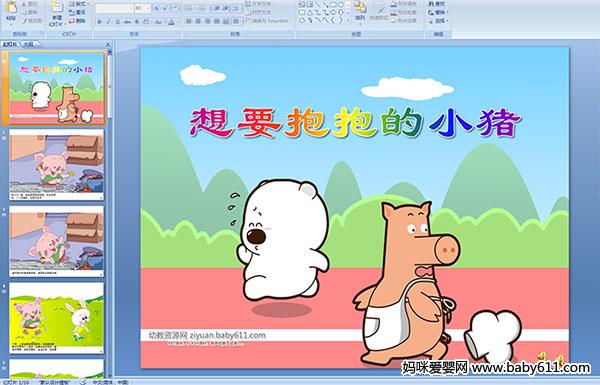Open the font size dropdown
600x385 pixels.
(x=142, y=8)
